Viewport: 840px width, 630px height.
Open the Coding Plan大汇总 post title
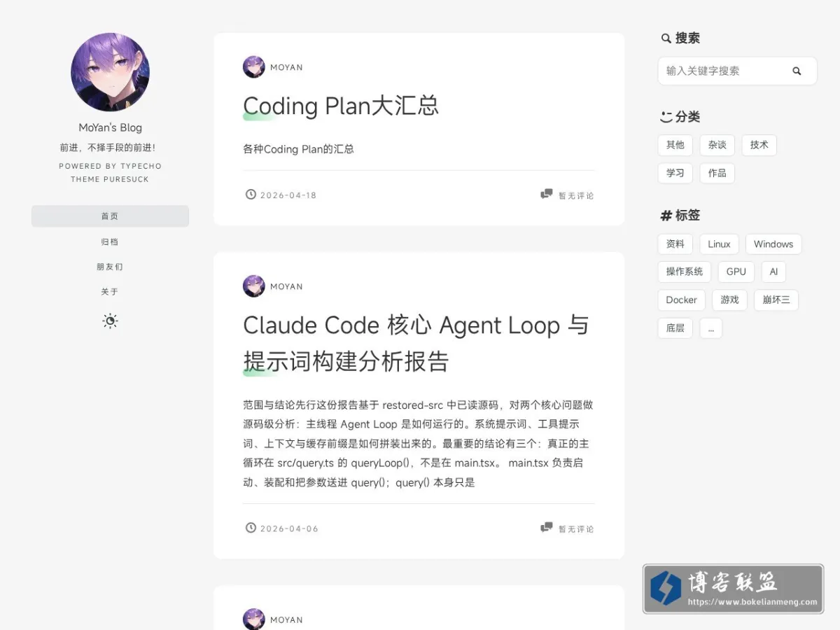coord(341,106)
